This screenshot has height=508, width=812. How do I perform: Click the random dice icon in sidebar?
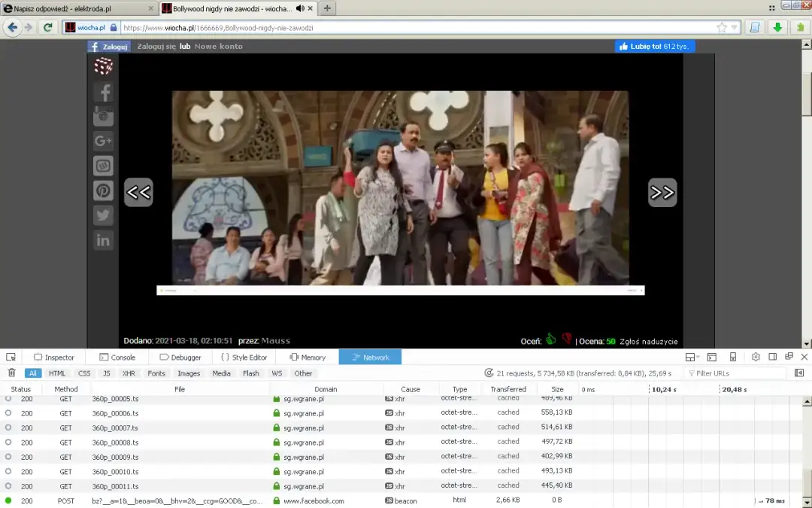[103, 67]
